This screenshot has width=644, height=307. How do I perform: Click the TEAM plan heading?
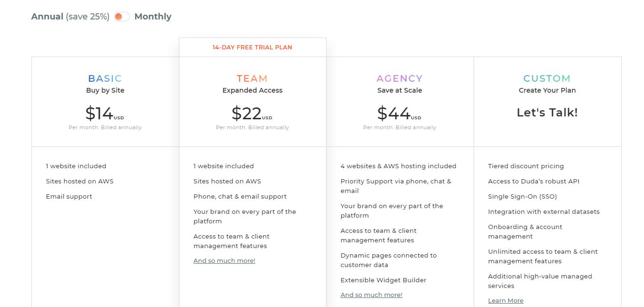tap(252, 78)
